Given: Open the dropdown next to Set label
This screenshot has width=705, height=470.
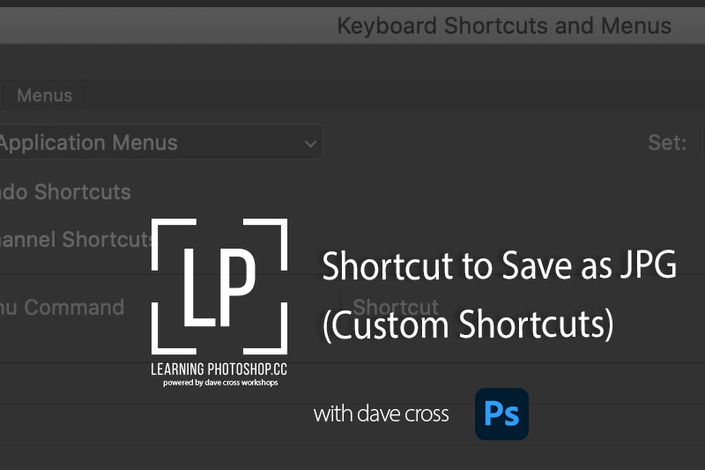Looking at the screenshot, I should click(x=703, y=143).
